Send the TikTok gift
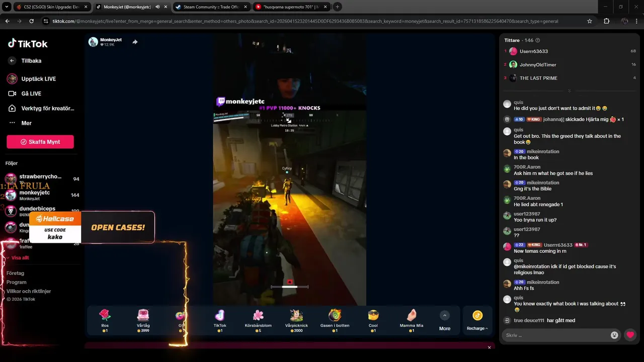This screenshot has width=644, height=362. (220, 320)
